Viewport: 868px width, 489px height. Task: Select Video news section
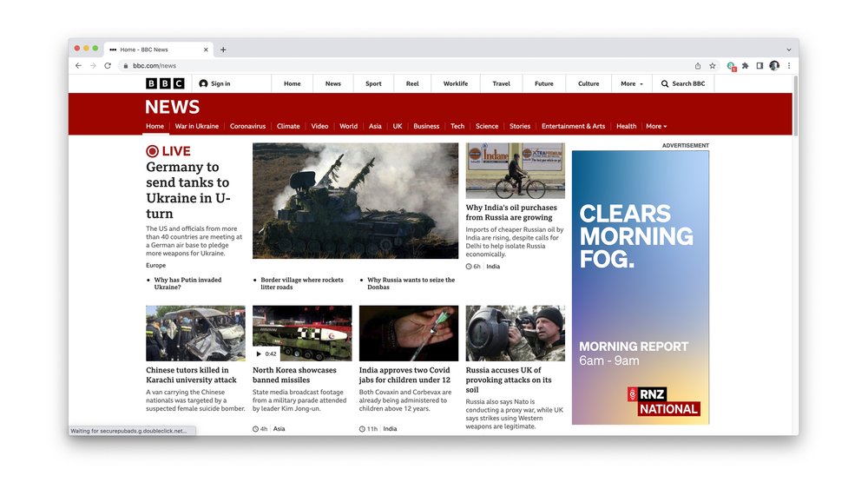[319, 126]
